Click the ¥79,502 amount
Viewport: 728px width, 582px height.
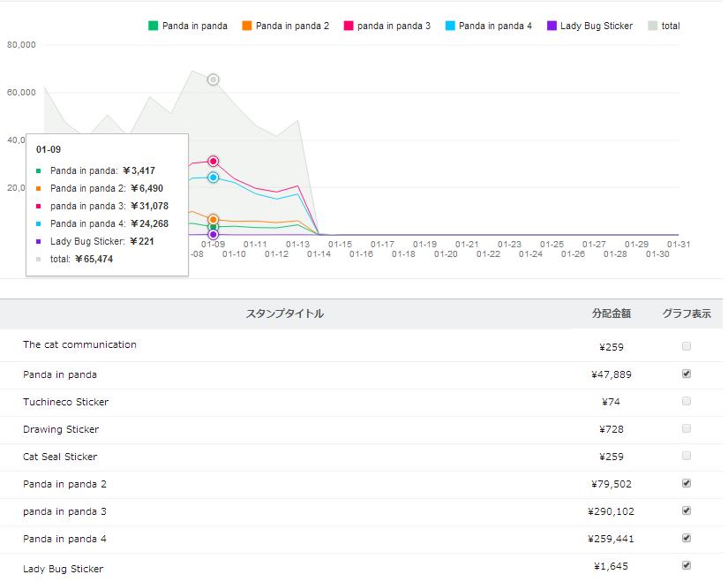click(x=611, y=484)
